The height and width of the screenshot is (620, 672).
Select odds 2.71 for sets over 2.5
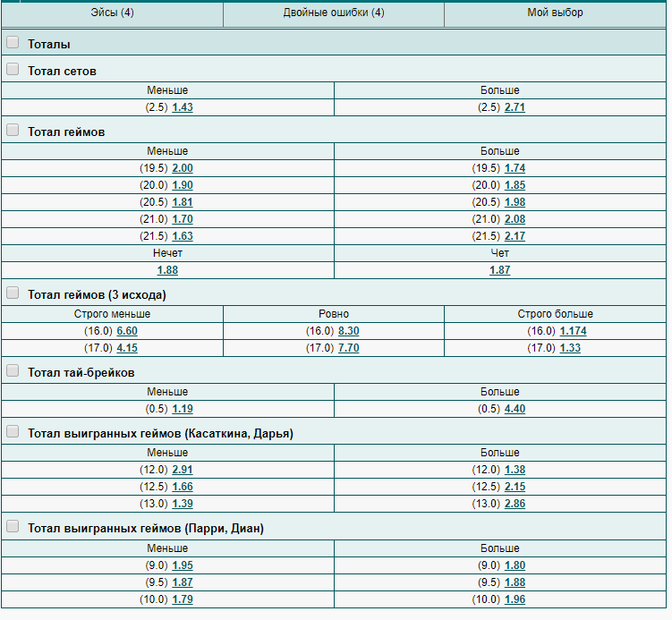[515, 107]
